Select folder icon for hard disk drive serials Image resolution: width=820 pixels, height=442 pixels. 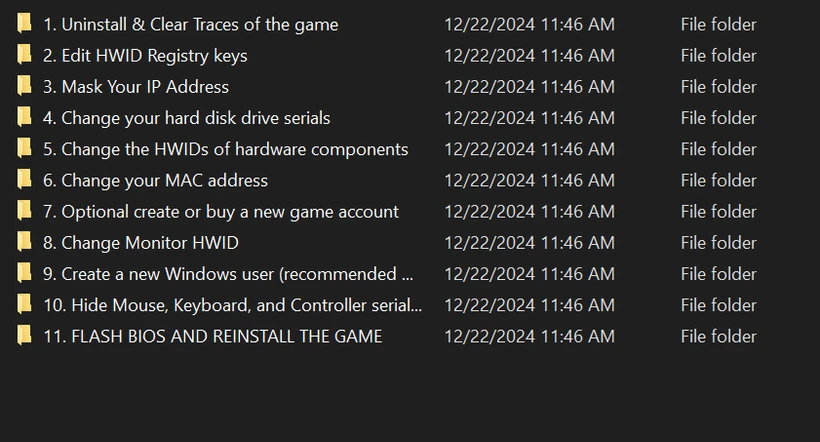[x=24, y=118]
